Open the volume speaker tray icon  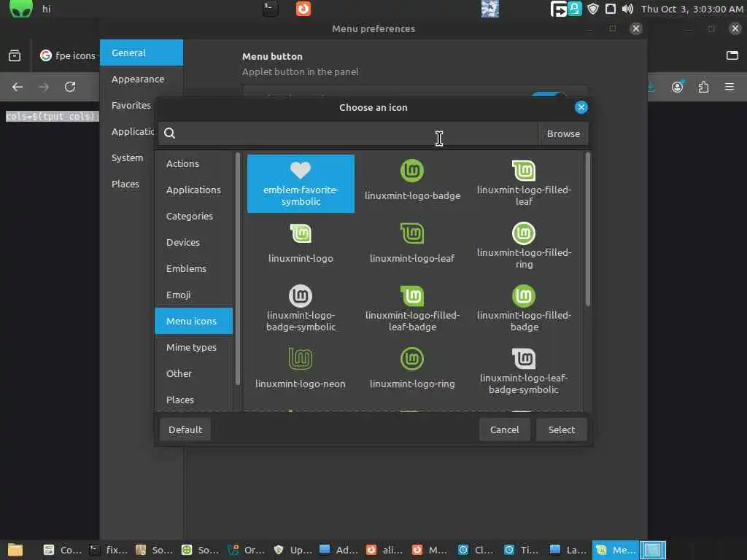click(627, 9)
